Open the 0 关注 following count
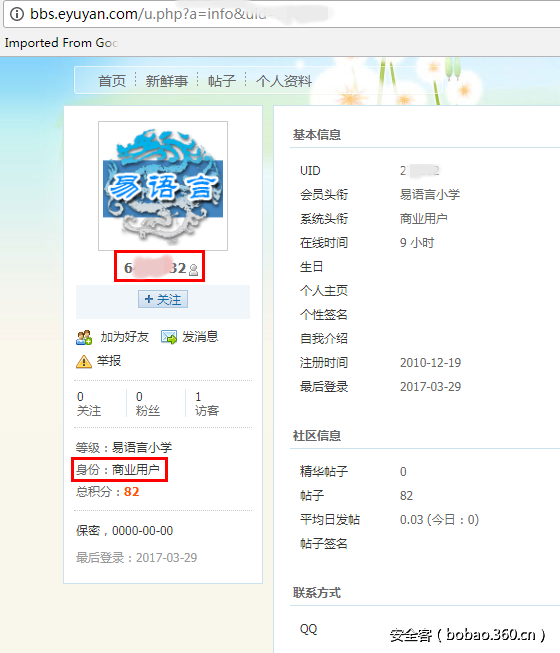Image resolution: width=560 pixels, height=653 pixels. (89, 404)
